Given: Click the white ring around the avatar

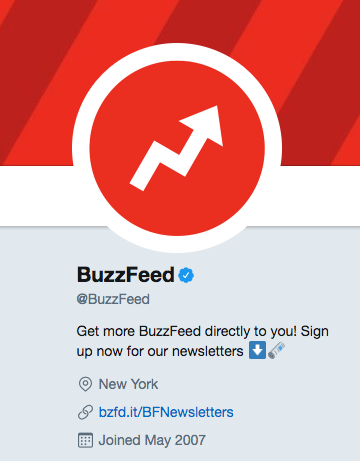Looking at the screenshot, I should 177,52.
